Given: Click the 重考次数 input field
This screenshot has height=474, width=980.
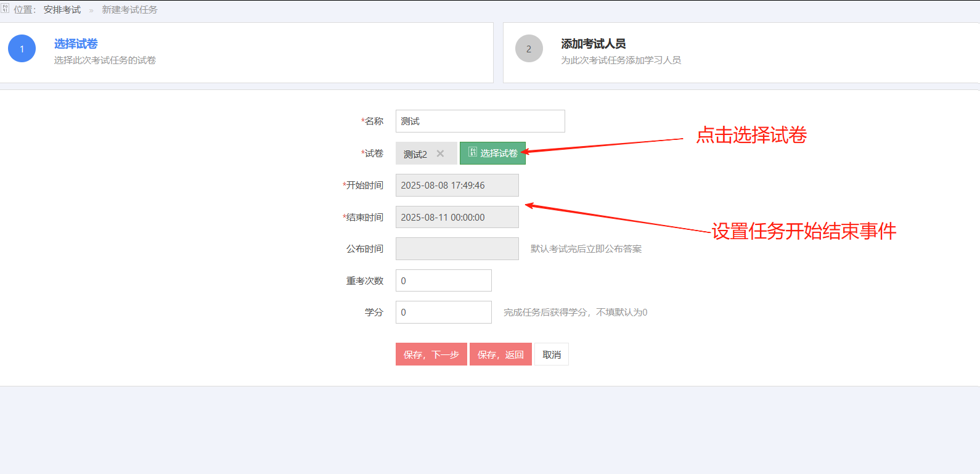Looking at the screenshot, I should pyautogui.click(x=444, y=280).
